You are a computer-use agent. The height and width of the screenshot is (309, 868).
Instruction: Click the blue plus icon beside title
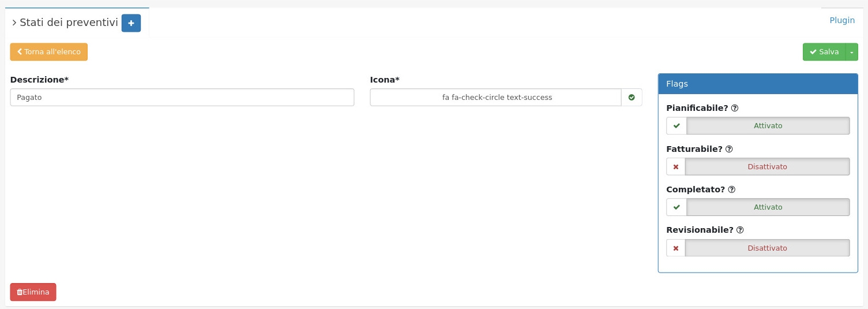(x=131, y=23)
